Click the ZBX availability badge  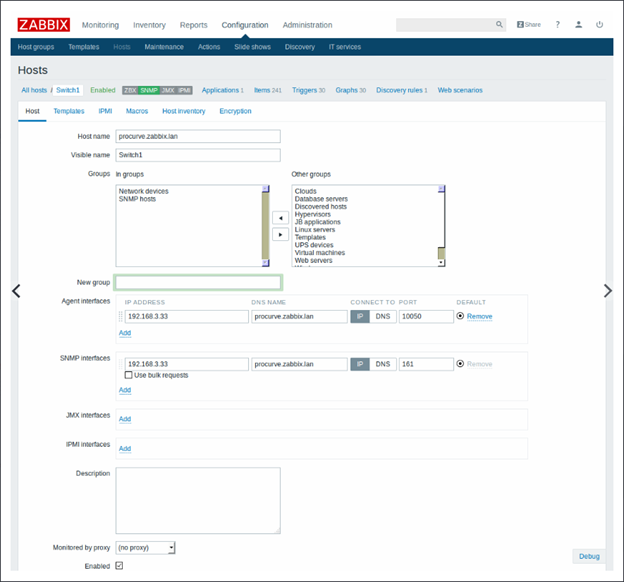click(130, 90)
